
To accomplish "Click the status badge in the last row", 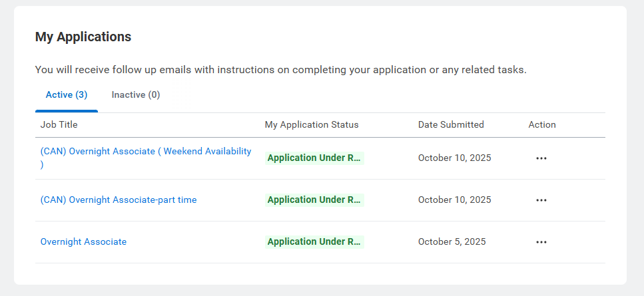I will point(314,241).
